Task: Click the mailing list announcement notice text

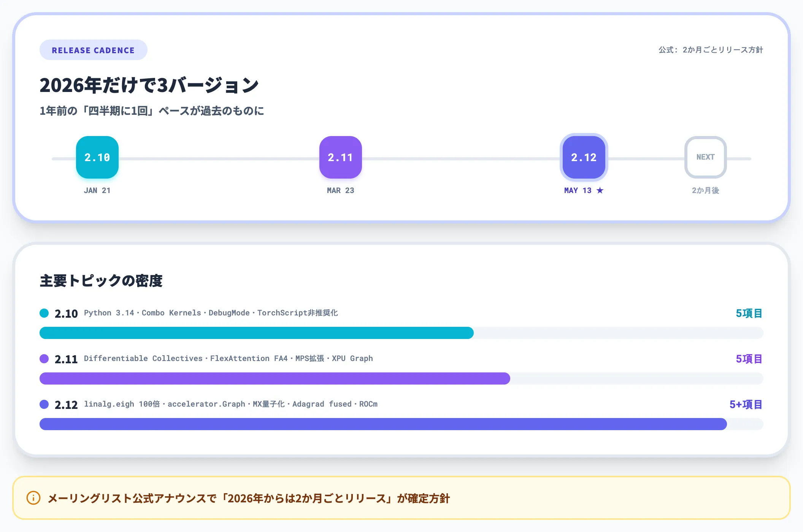Action: pyautogui.click(x=249, y=498)
